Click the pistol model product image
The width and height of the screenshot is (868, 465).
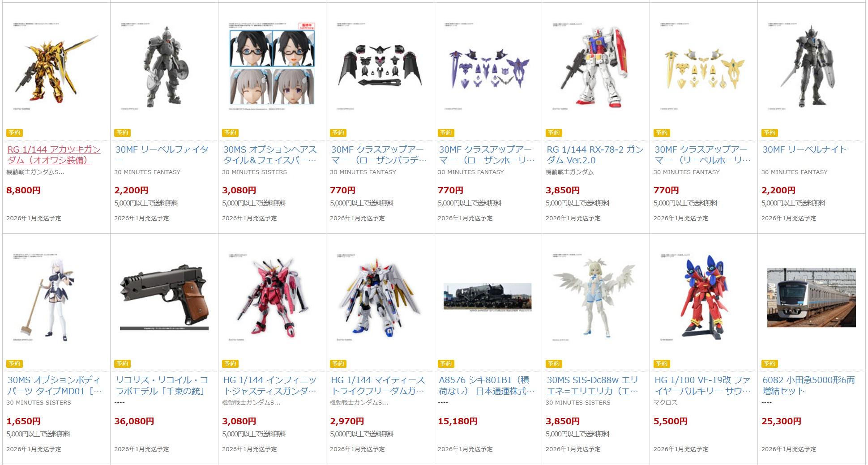pyautogui.click(x=164, y=298)
